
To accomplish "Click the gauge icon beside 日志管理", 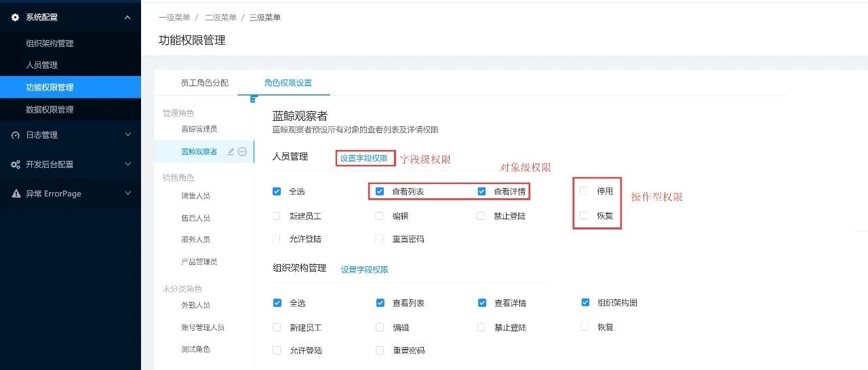I will tap(16, 135).
